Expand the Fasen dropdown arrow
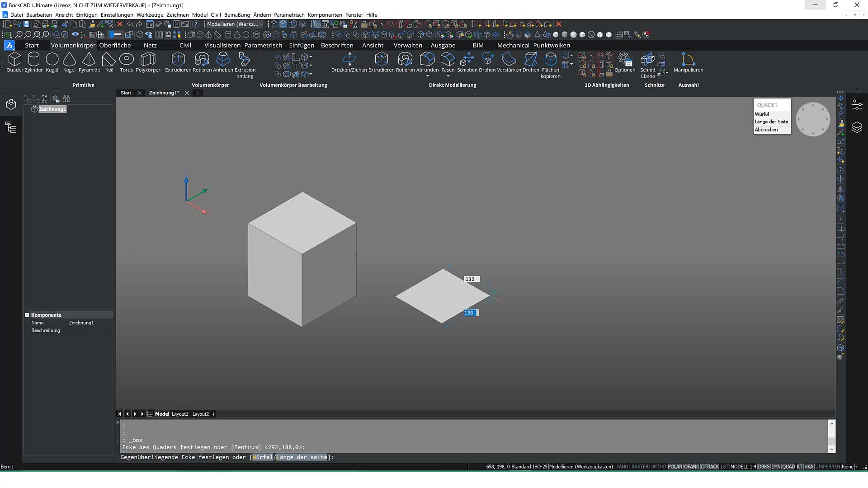This screenshot has height=488, width=868. tap(448, 76)
